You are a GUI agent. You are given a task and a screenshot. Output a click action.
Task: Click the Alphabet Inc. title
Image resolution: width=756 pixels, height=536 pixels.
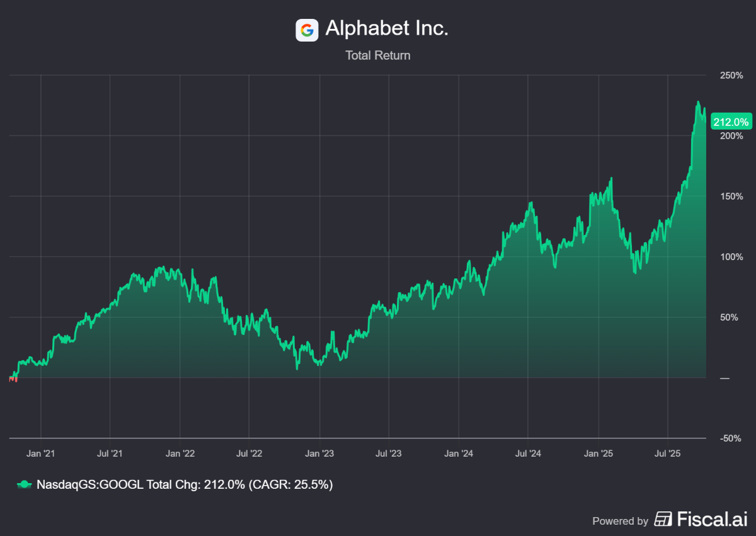386,28
